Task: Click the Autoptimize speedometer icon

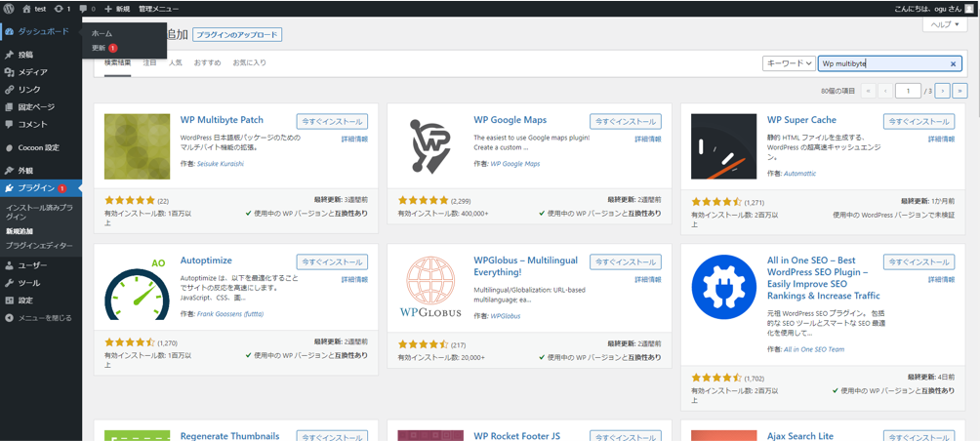Action: click(138, 288)
